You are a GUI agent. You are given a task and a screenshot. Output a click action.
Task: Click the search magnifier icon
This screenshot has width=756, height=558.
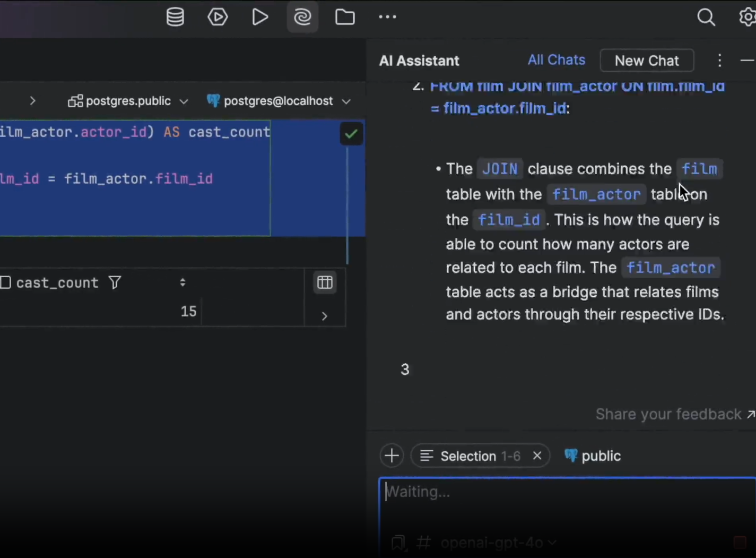coord(706,17)
